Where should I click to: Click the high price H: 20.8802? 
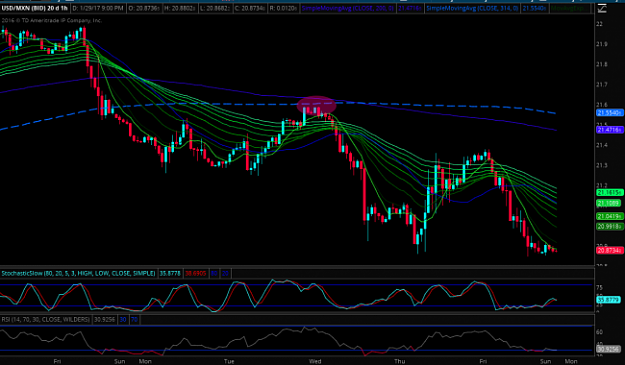click(x=181, y=8)
